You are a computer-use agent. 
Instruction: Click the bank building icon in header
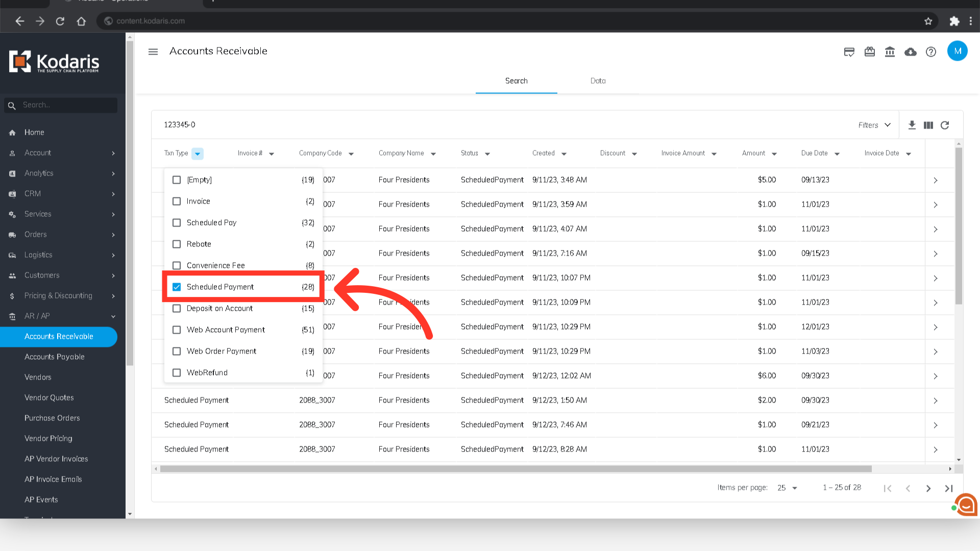(890, 52)
